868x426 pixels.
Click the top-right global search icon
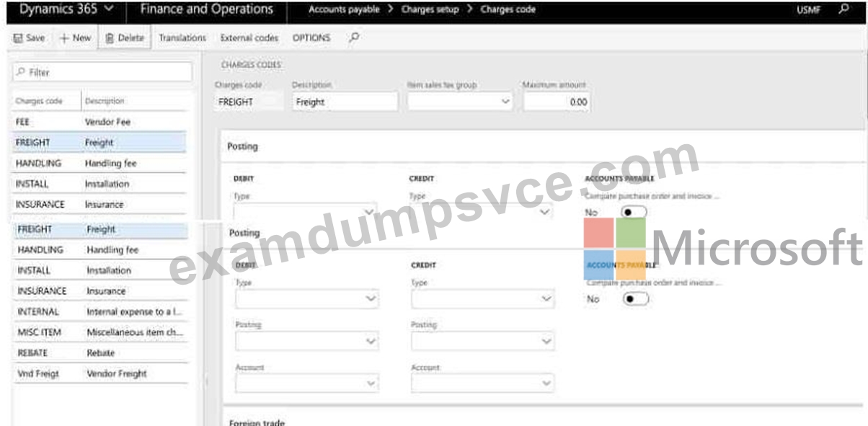[x=844, y=10]
